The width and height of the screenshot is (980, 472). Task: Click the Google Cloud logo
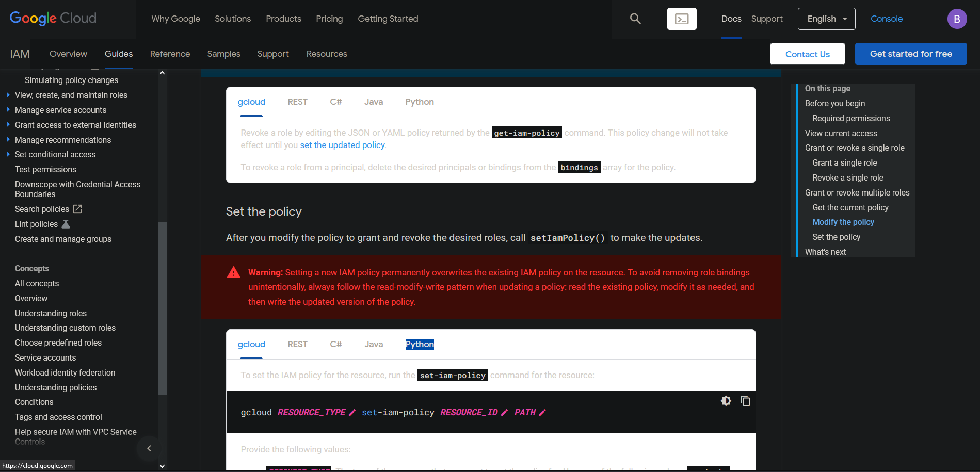tap(53, 19)
